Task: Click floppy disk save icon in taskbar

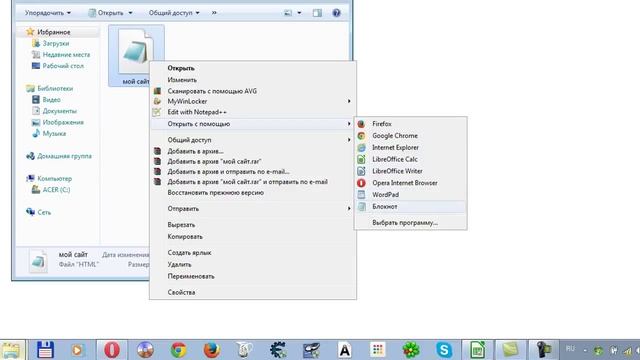Action: (x=45, y=350)
